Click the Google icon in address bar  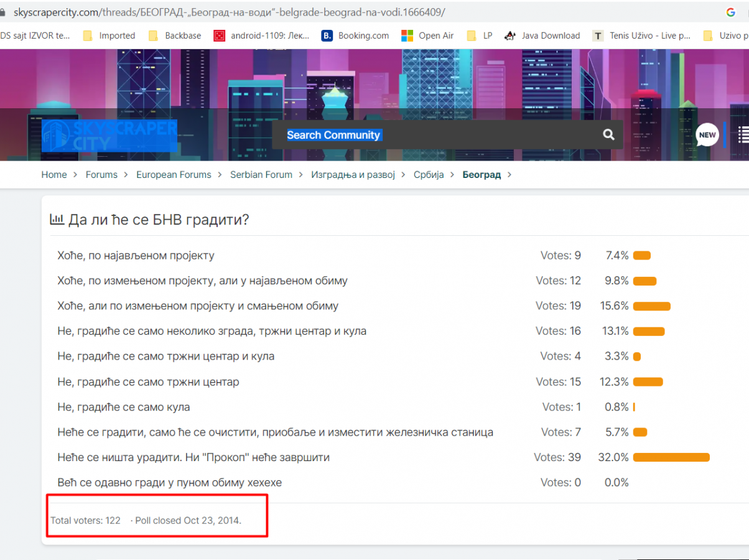point(731,12)
